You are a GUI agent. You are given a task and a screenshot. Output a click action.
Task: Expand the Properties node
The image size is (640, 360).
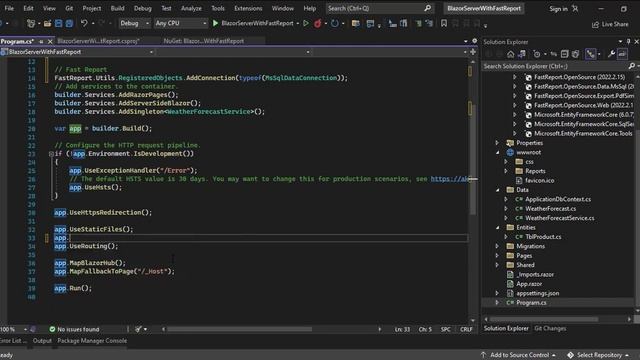click(497, 143)
